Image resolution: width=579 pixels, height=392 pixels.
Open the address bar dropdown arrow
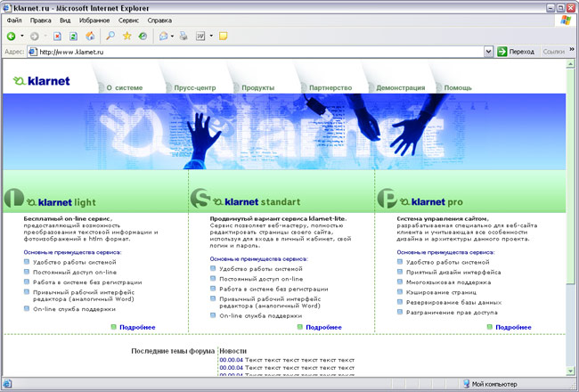487,52
